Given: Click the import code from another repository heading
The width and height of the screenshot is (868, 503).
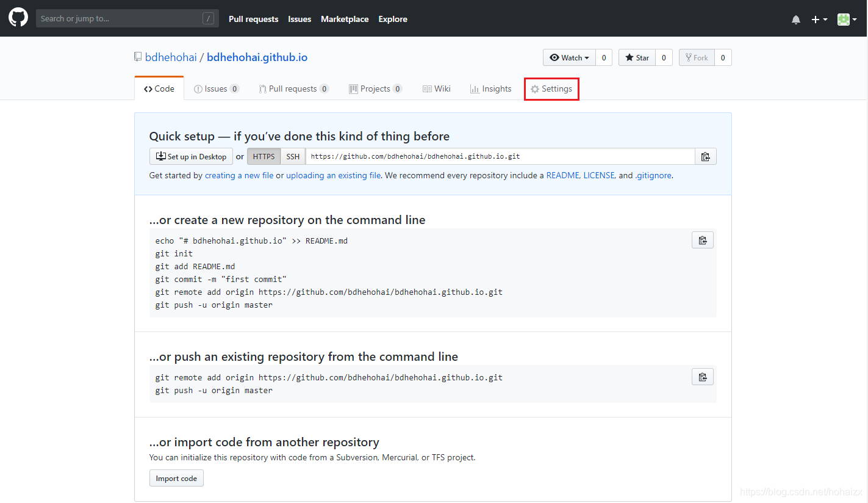Looking at the screenshot, I should (x=264, y=442).
